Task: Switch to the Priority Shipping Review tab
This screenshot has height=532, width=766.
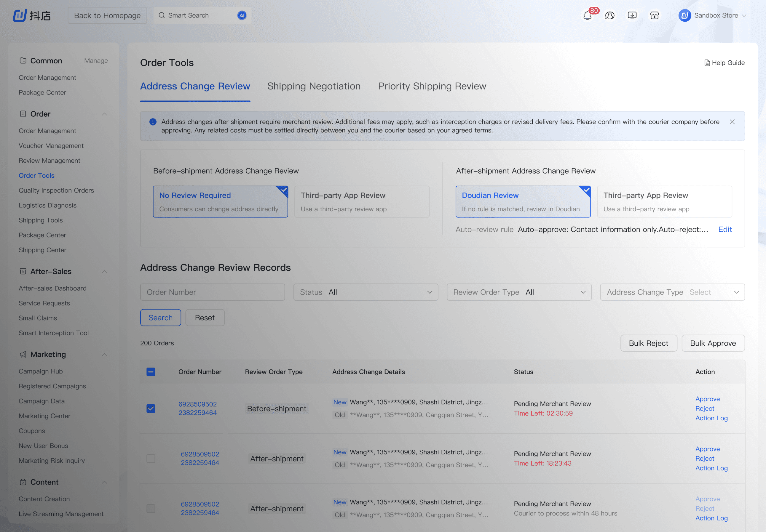Action: [x=432, y=86]
